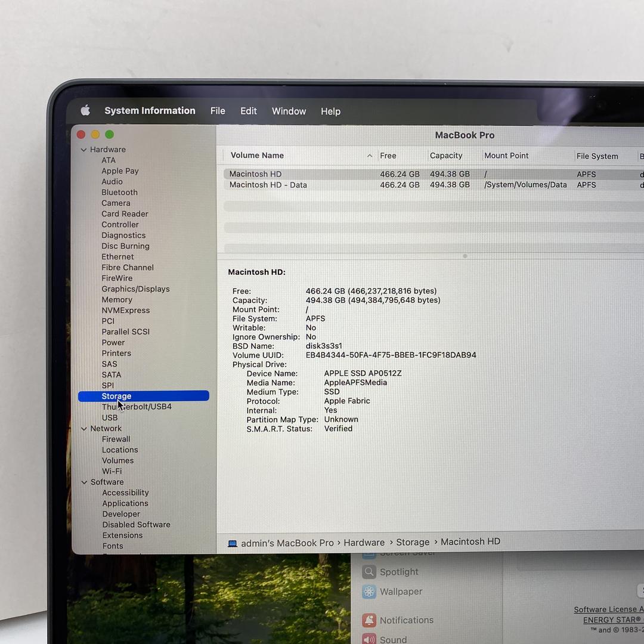Select Printers in the sidebar
The width and height of the screenshot is (644, 644).
coord(117,353)
